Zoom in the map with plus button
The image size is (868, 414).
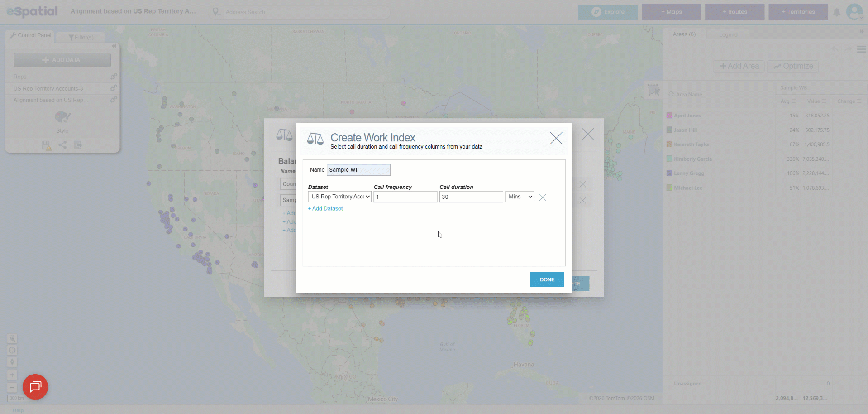tap(12, 375)
